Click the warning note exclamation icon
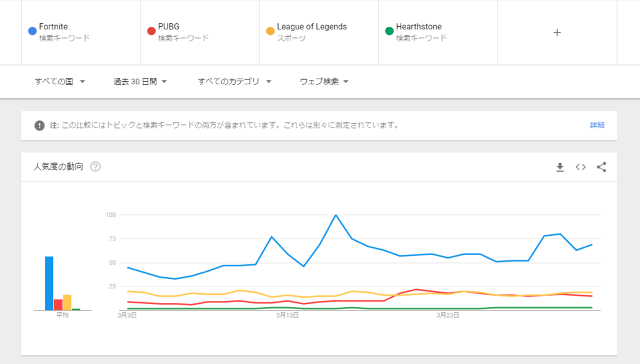 [x=39, y=125]
